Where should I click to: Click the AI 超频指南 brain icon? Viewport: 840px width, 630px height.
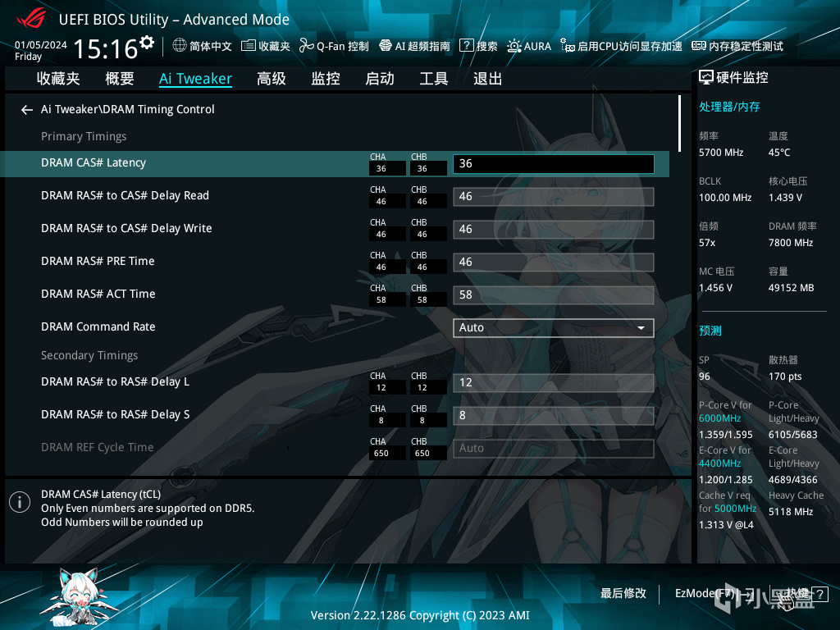(386, 46)
